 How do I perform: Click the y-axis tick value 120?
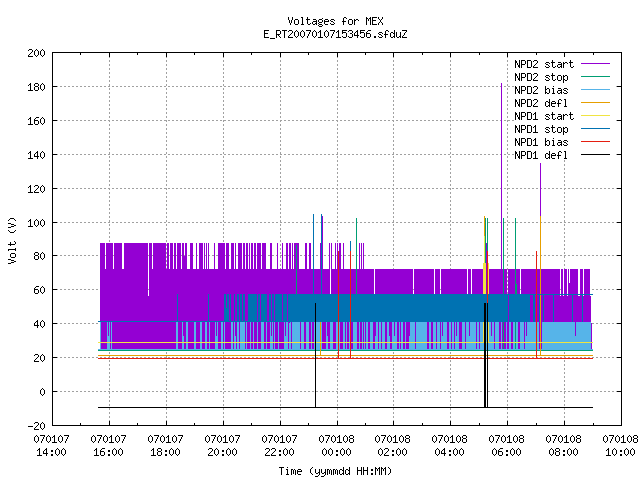36,189
